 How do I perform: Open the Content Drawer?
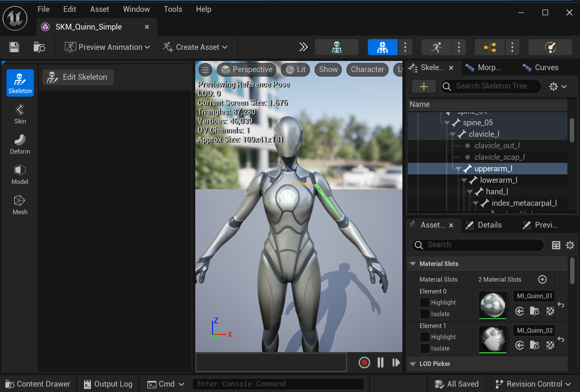(38, 384)
